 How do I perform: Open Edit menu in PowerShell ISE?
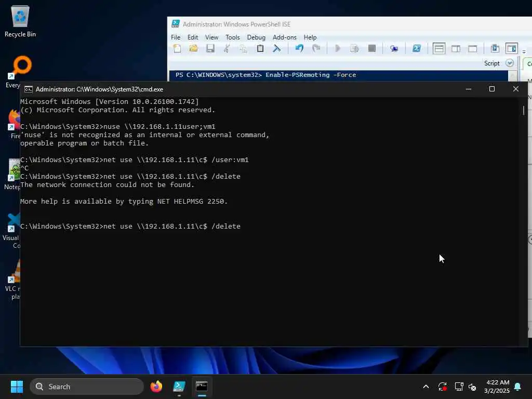point(193,37)
